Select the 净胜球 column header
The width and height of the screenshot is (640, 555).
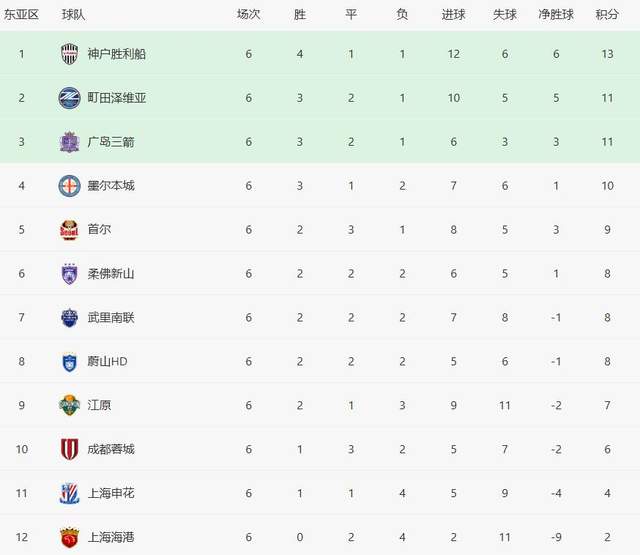(556, 15)
